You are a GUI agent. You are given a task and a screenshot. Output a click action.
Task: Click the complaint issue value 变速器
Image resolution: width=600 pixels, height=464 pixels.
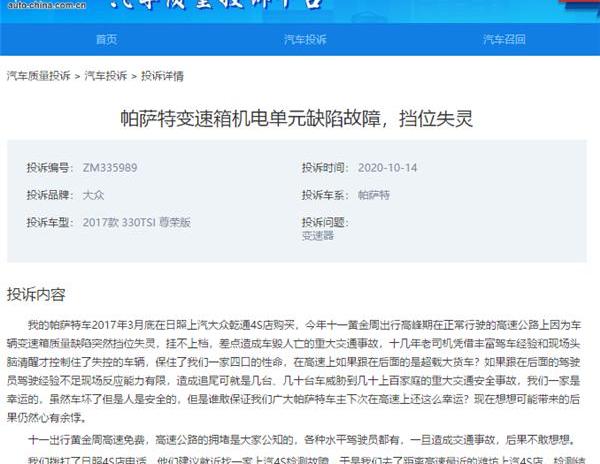pos(318,236)
